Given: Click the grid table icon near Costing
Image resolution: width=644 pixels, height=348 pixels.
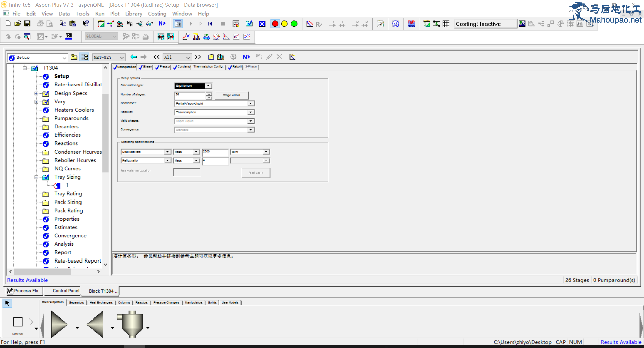Looking at the screenshot, I should [446, 24].
